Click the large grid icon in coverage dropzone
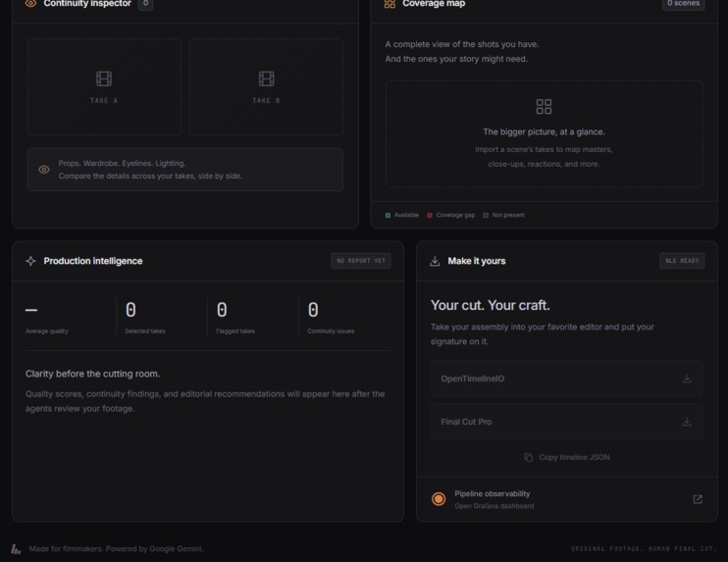 pos(544,107)
